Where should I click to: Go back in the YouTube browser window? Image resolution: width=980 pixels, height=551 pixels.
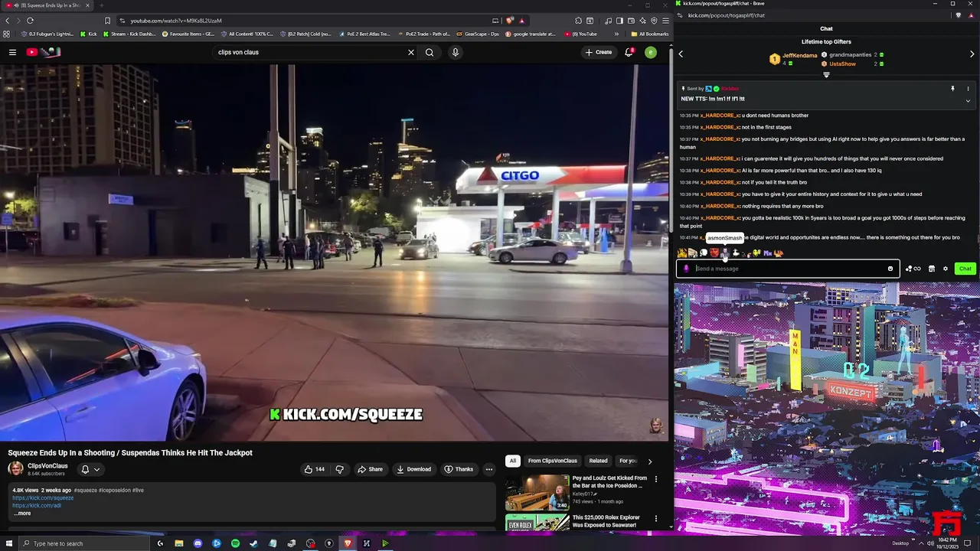coord(8,21)
